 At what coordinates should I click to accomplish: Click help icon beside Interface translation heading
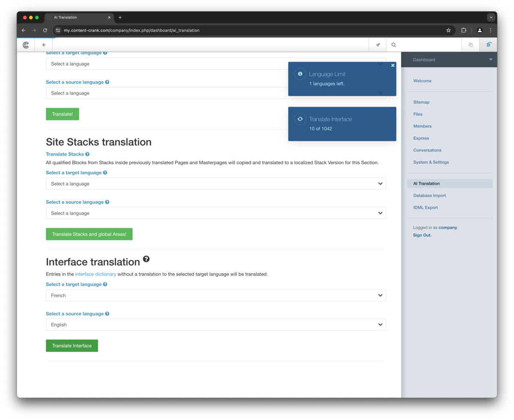pyautogui.click(x=146, y=259)
